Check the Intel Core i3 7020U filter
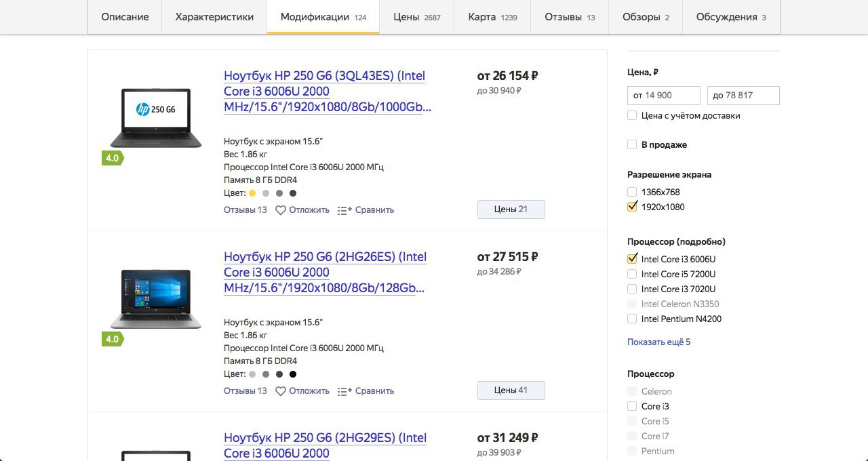The width and height of the screenshot is (868, 461). [632, 289]
